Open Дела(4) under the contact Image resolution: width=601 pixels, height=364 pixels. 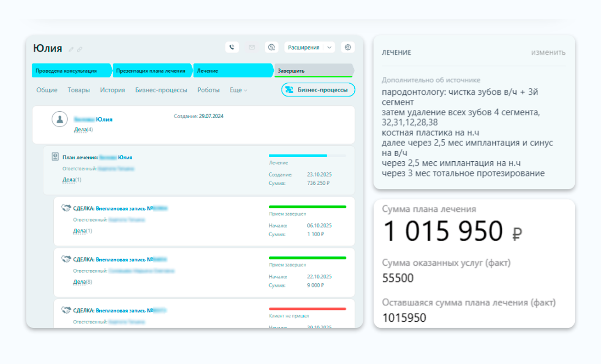84,130
